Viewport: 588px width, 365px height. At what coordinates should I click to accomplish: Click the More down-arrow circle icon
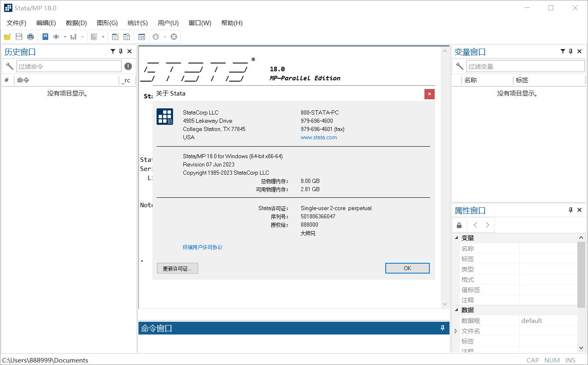(x=156, y=37)
